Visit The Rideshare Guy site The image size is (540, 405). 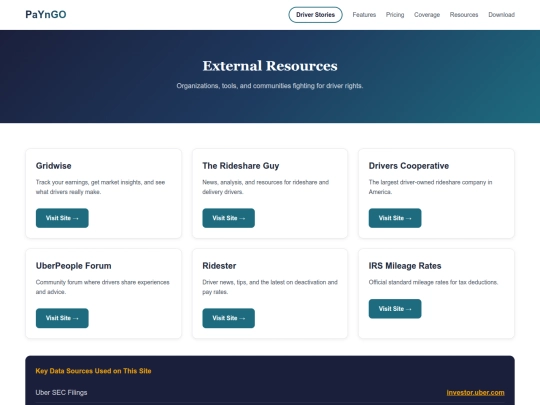coord(229,218)
